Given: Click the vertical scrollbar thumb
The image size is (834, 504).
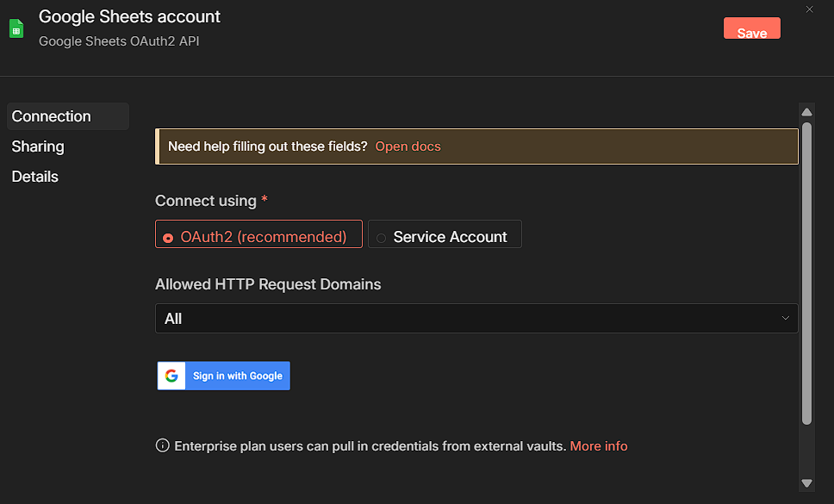Looking at the screenshot, I should click(807, 272).
